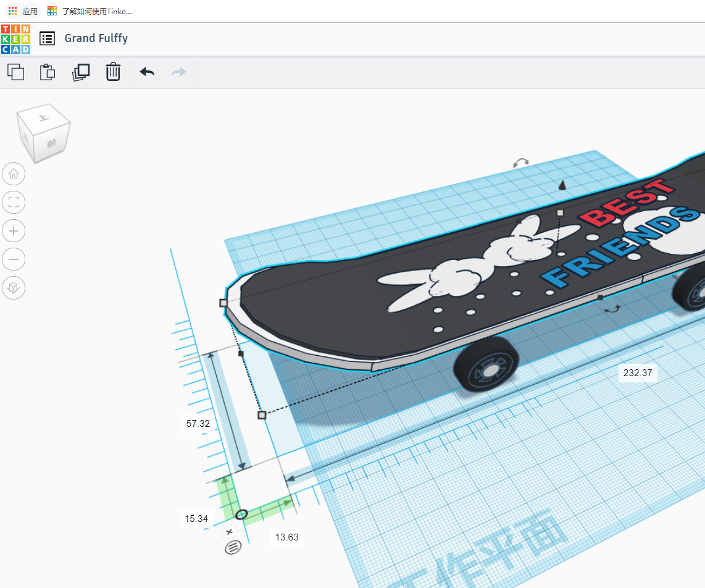
Task: Click the grayed-out Redo arrow
Action: tap(178, 72)
